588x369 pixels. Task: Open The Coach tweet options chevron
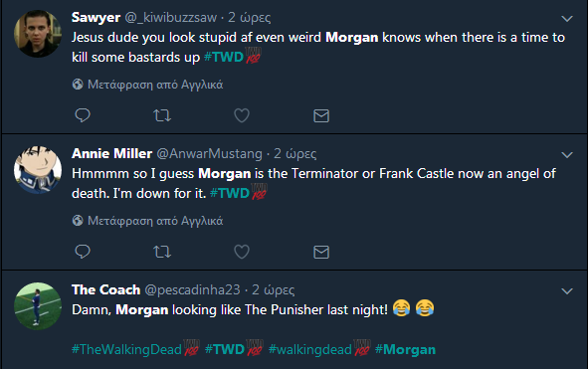[x=567, y=290]
